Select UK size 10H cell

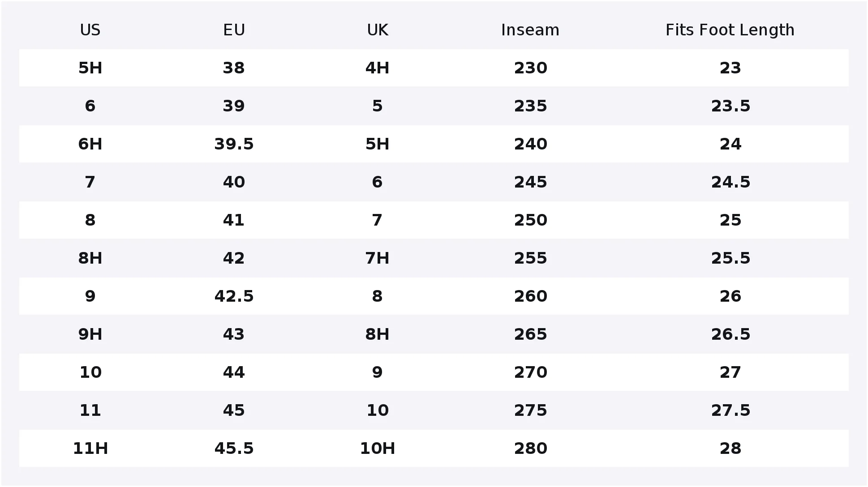378,449
